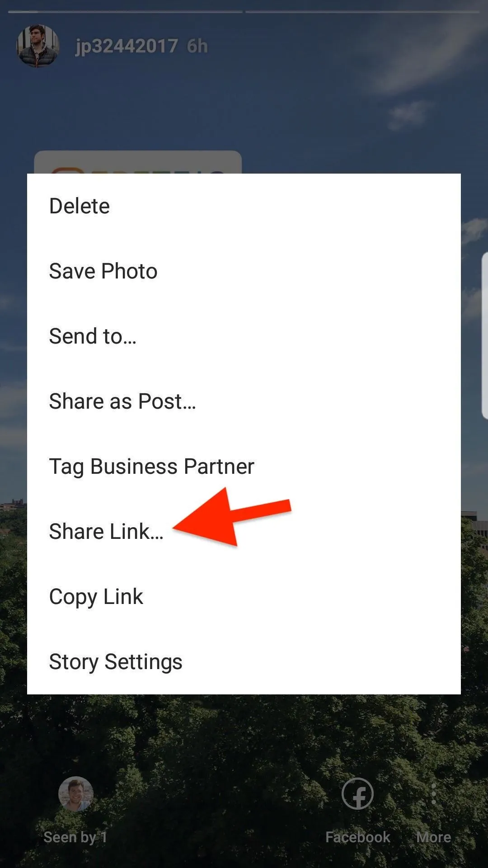Open the More three-dot menu icon
The width and height of the screenshot is (488, 868).
(x=434, y=793)
